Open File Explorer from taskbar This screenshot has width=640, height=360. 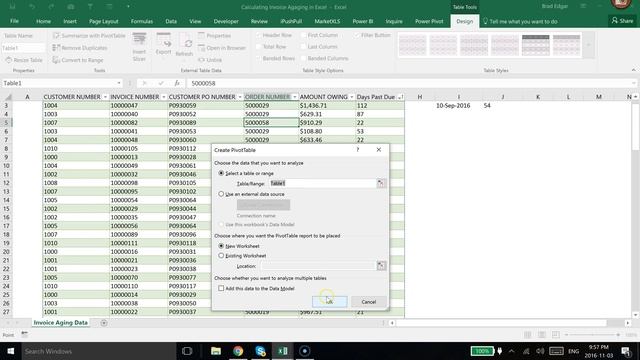tap(216, 351)
